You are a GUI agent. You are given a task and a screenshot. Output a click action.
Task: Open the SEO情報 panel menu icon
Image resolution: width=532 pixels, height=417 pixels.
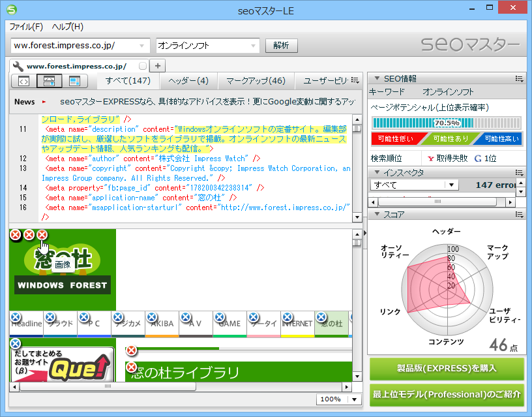tap(518, 80)
